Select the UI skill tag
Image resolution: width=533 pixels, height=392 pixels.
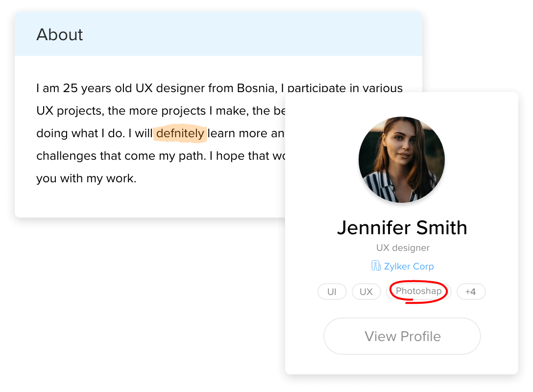click(332, 292)
